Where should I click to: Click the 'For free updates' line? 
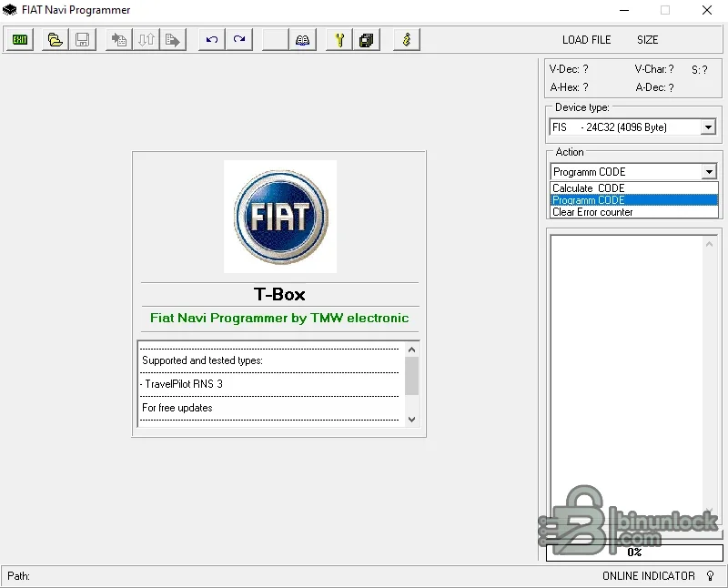pos(177,408)
